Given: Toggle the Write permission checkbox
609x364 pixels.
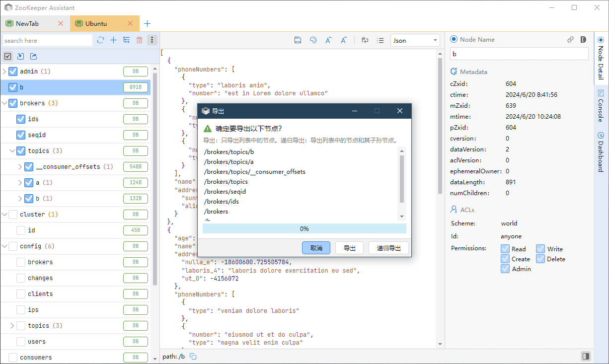Looking at the screenshot, I should [540, 249].
